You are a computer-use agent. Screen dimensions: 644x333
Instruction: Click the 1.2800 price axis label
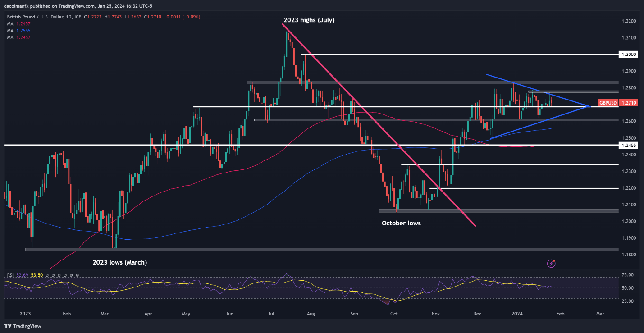click(628, 88)
